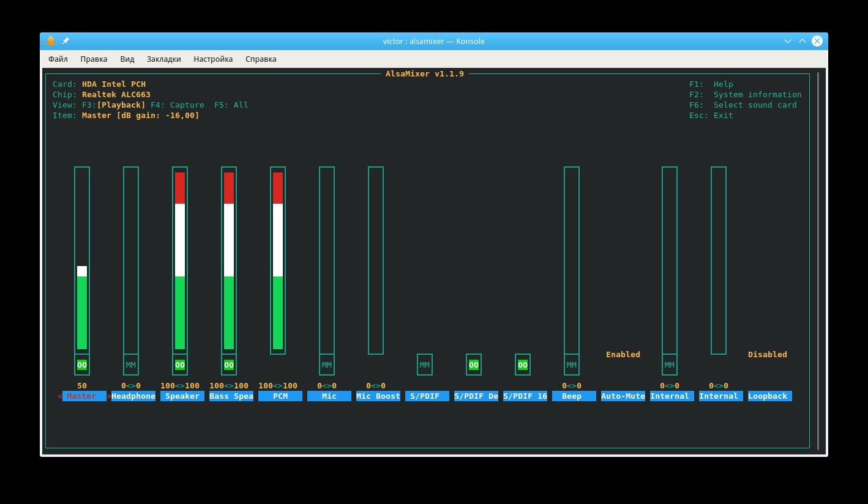This screenshot has height=504, width=868.
Task: Toggle the S/PDIF mute box
Action: (425, 365)
